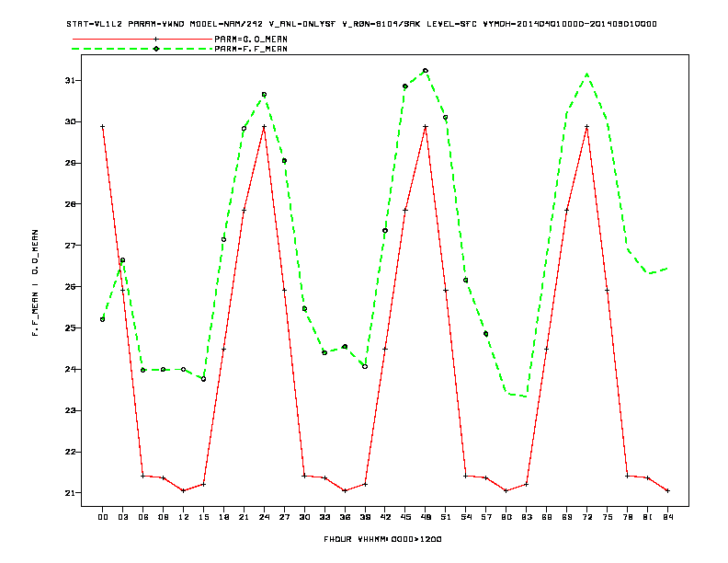This screenshot has height=563, width=728.
Task: Click the x-axis tick label 42
Action: [385, 517]
